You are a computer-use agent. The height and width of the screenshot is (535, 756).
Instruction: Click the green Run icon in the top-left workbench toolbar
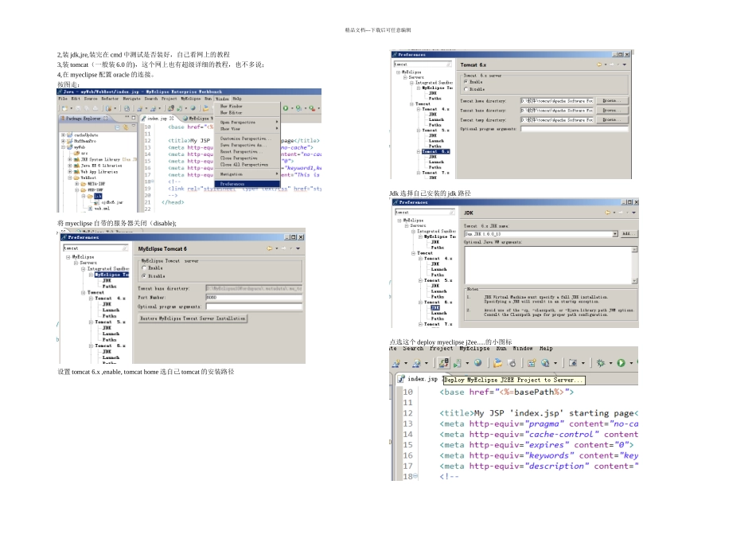[x=286, y=108]
